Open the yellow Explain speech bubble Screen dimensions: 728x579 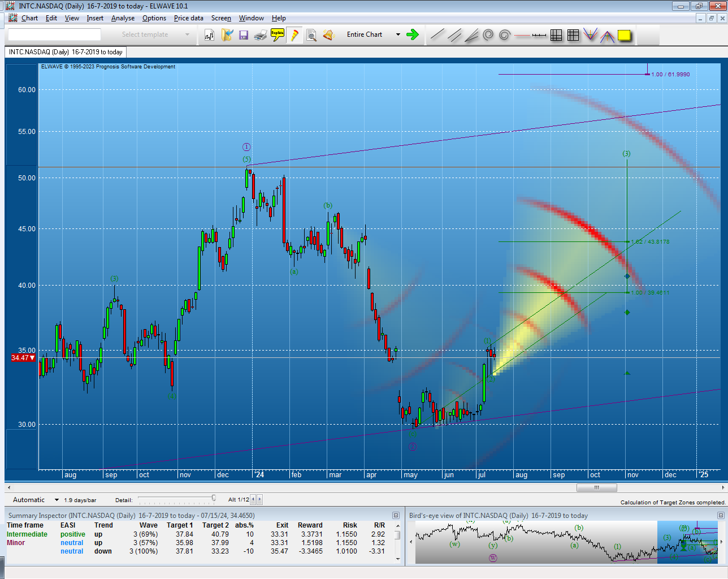278,35
